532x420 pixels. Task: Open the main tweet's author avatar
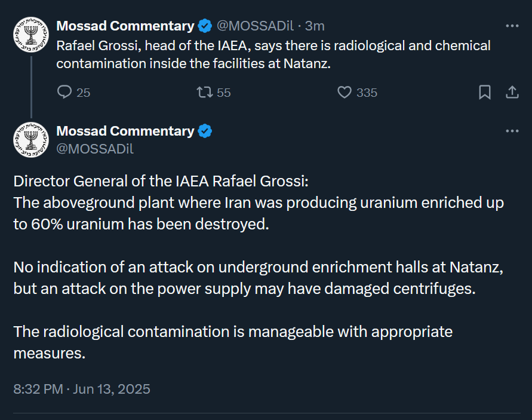coord(31,140)
